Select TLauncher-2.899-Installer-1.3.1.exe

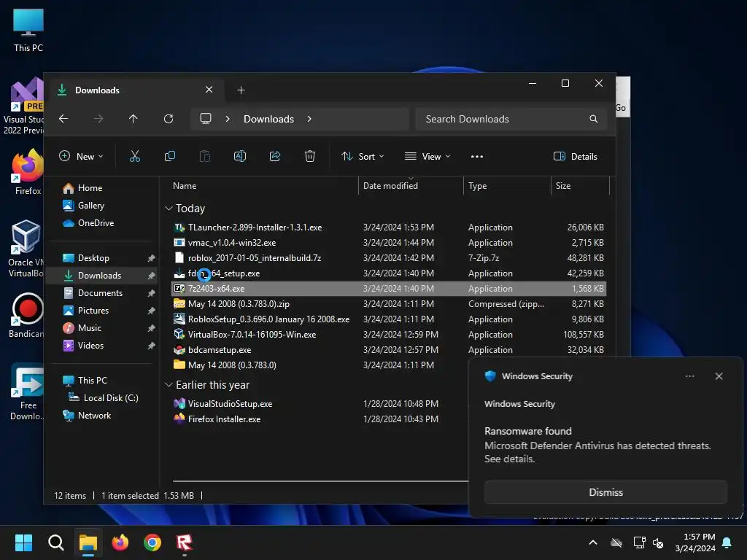click(x=388, y=227)
